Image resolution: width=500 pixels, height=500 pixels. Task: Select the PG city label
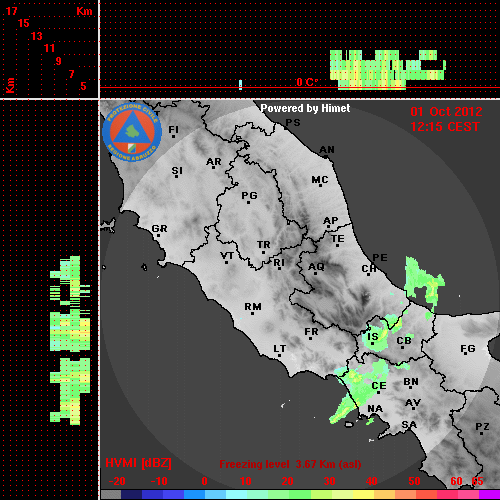[x=249, y=195]
